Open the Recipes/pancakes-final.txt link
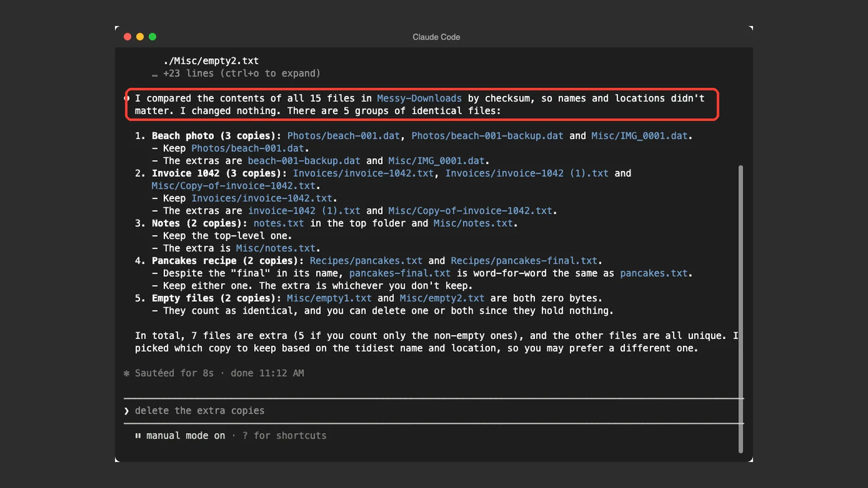The height and width of the screenshot is (488, 868). coord(524,260)
